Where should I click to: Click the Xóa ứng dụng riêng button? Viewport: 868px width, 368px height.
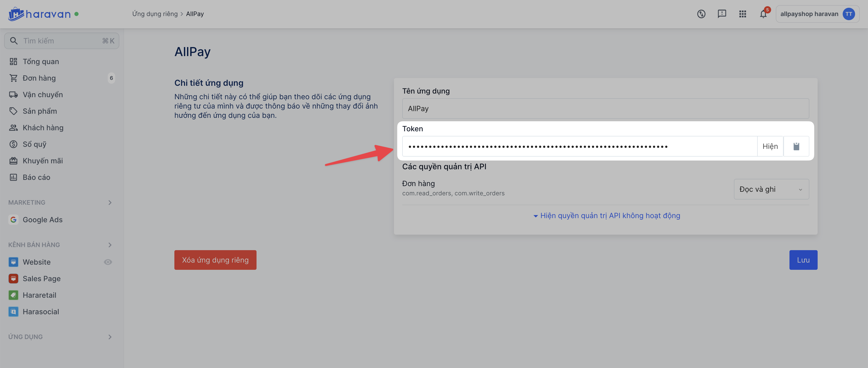click(215, 259)
